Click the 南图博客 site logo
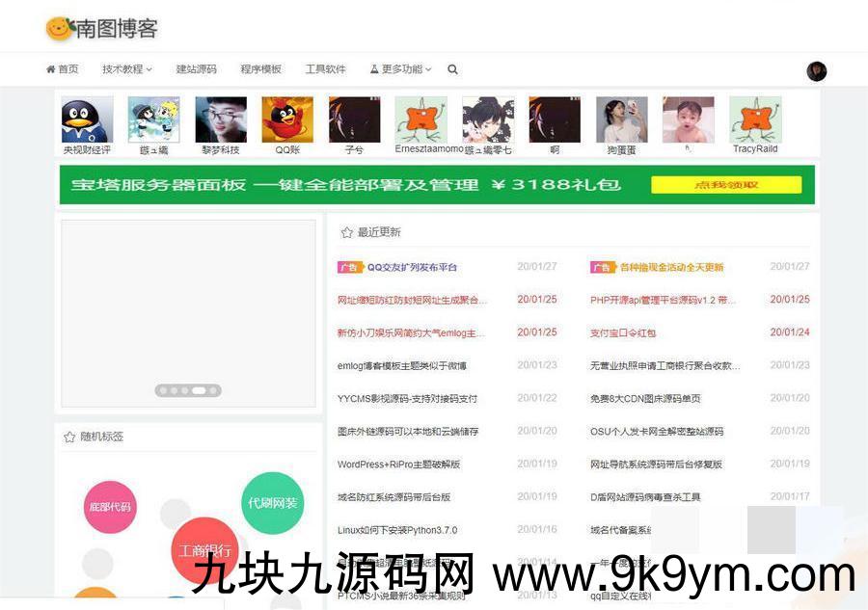Image resolution: width=868 pixels, height=610 pixels. [x=101, y=29]
